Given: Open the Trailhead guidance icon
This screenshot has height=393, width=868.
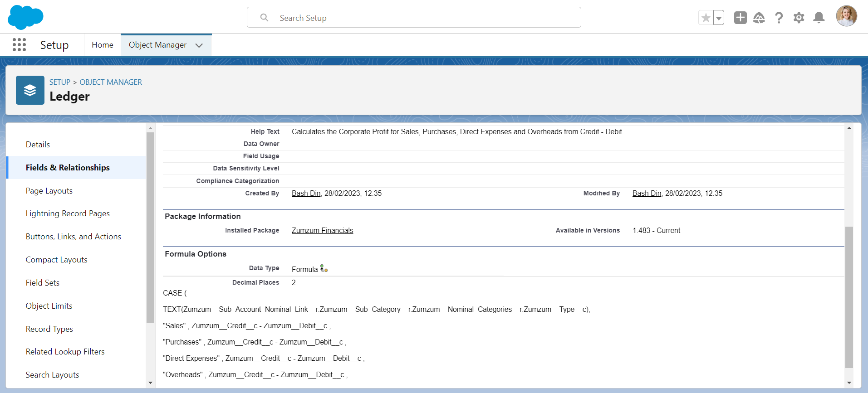Looking at the screenshot, I should pyautogui.click(x=759, y=18).
